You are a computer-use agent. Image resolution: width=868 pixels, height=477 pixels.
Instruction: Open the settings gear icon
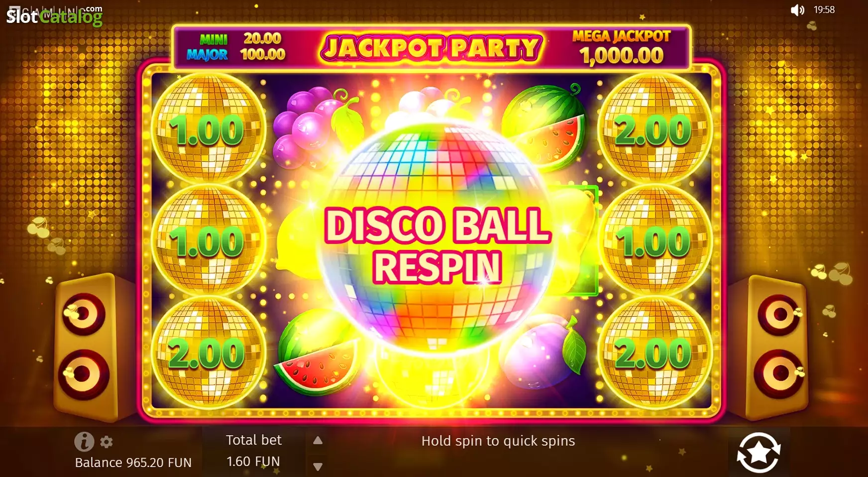[x=107, y=442]
